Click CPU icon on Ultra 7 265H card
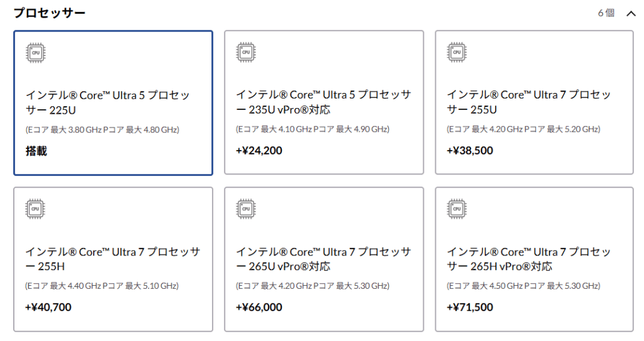Viewport: 644px width, 341px height. 457,209
